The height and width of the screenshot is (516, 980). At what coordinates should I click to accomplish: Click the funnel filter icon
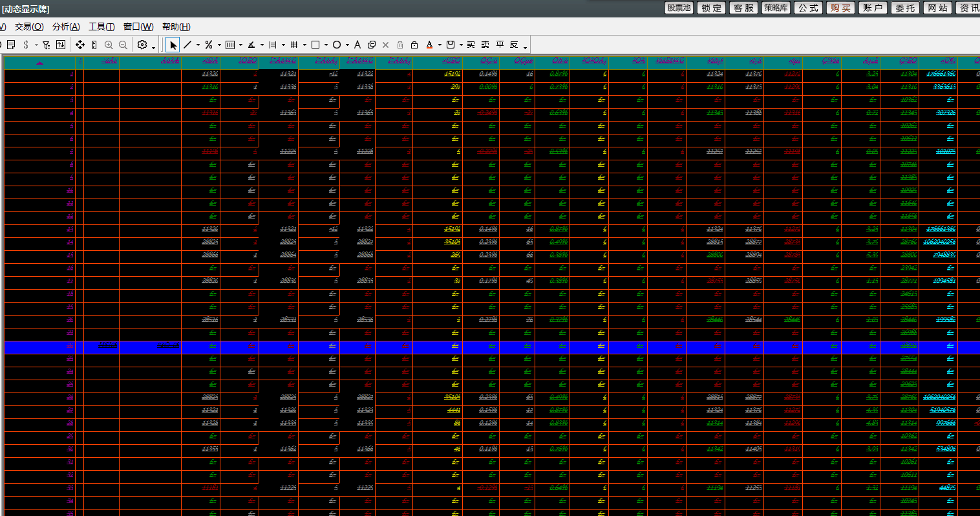[47, 45]
